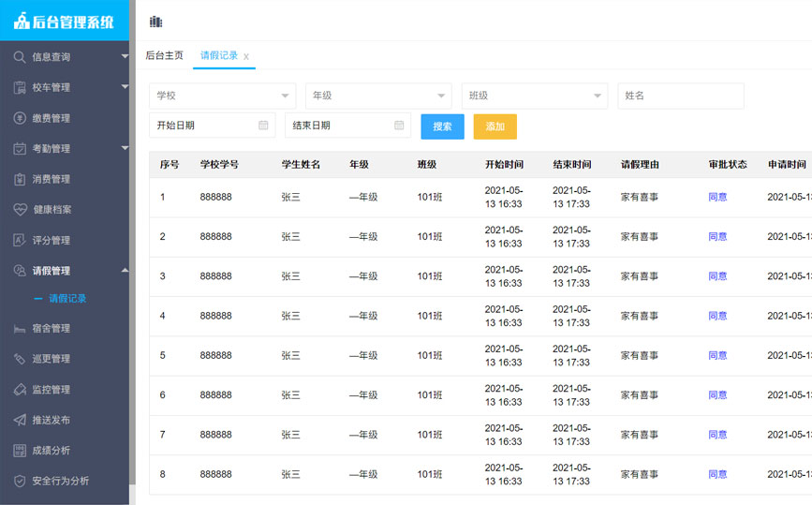The image size is (812, 505).
Task: Click the 消费管理 clipboard icon
Action: [x=19, y=179]
